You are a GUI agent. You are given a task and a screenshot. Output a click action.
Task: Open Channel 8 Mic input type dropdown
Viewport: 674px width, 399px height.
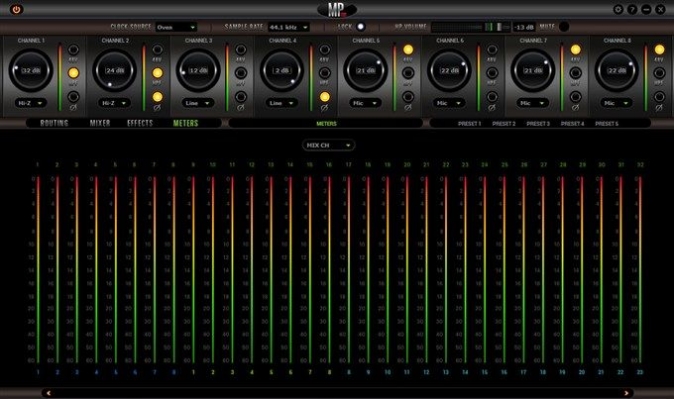[x=616, y=103]
